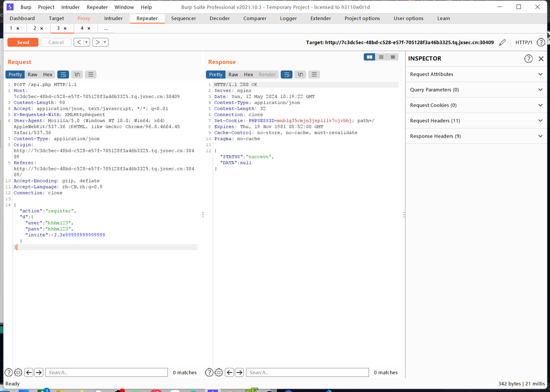Focus the Response search field
This screenshot has width=550, height=392.
coord(308,372)
